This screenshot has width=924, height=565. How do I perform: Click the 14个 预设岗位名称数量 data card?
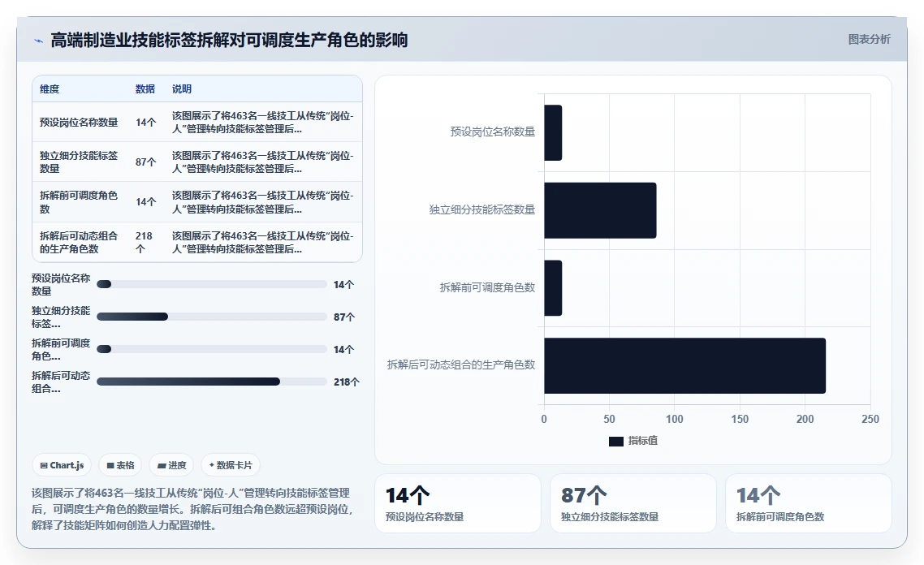[458, 504]
